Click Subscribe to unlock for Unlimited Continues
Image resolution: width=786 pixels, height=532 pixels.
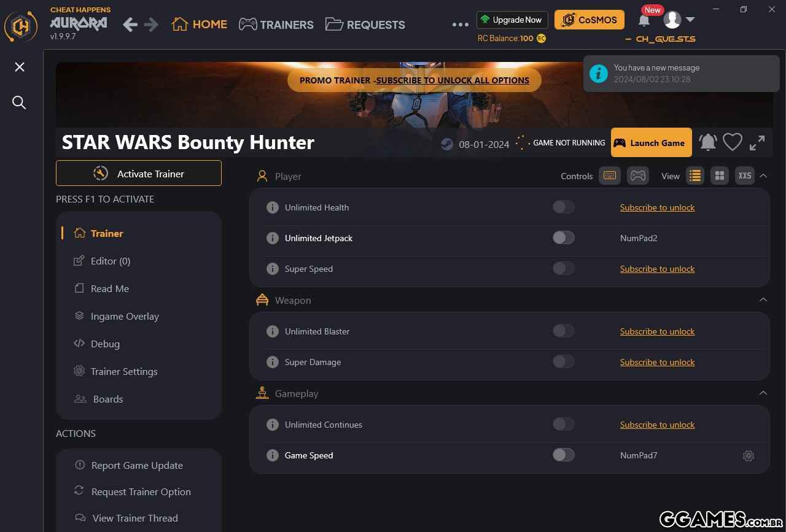657,425
